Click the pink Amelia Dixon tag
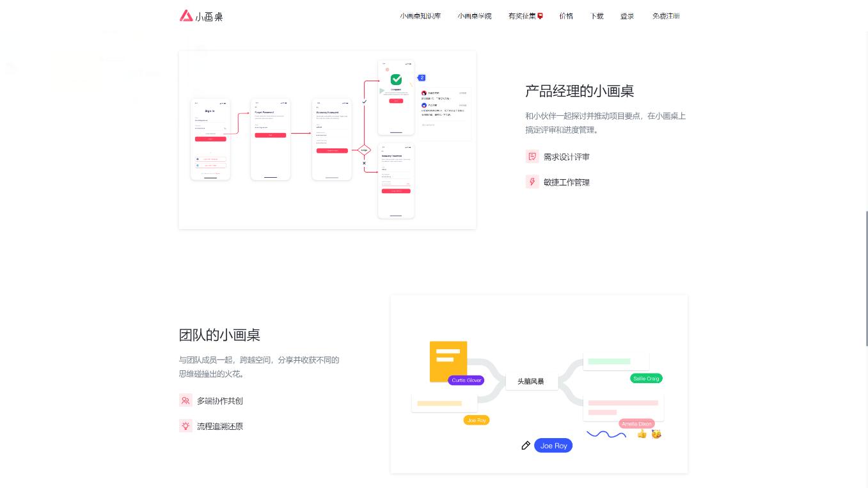Viewport: 868px width, 488px height. (637, 424)
